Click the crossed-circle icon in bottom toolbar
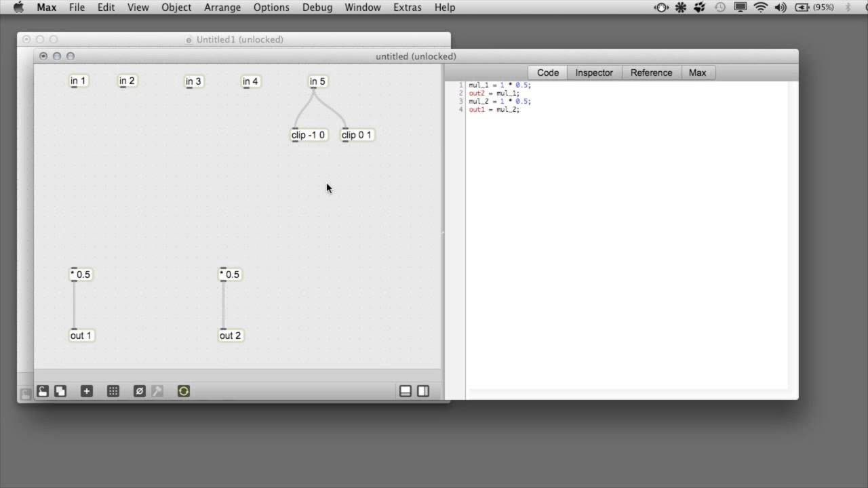868x488 pixels. click(x=139, y=391)
